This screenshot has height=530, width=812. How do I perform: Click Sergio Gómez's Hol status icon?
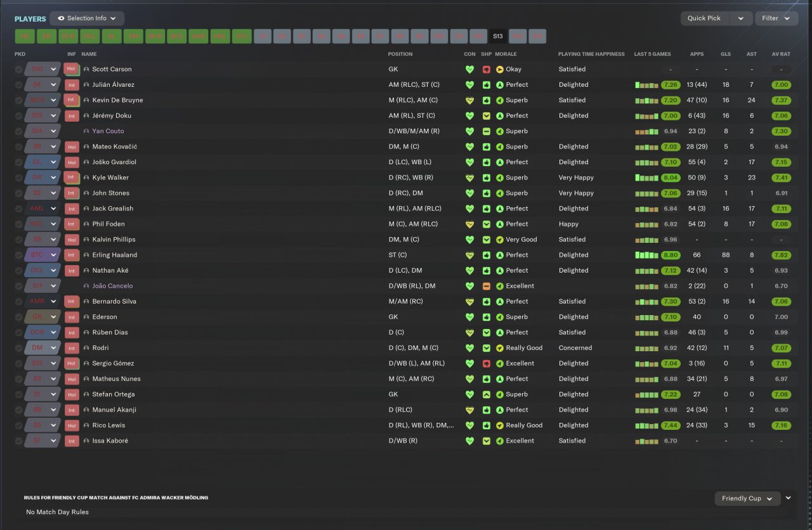72,363
